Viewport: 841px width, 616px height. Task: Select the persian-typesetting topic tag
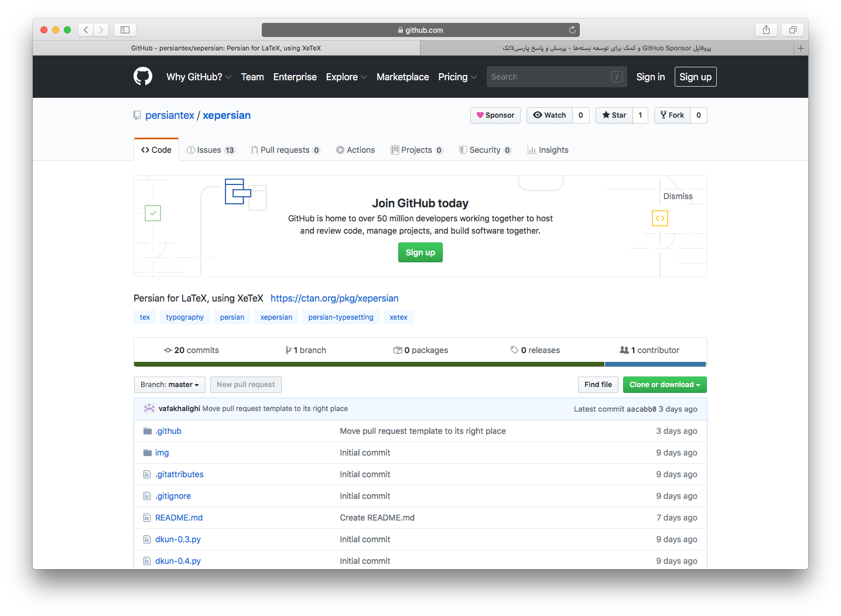(341, 317)
